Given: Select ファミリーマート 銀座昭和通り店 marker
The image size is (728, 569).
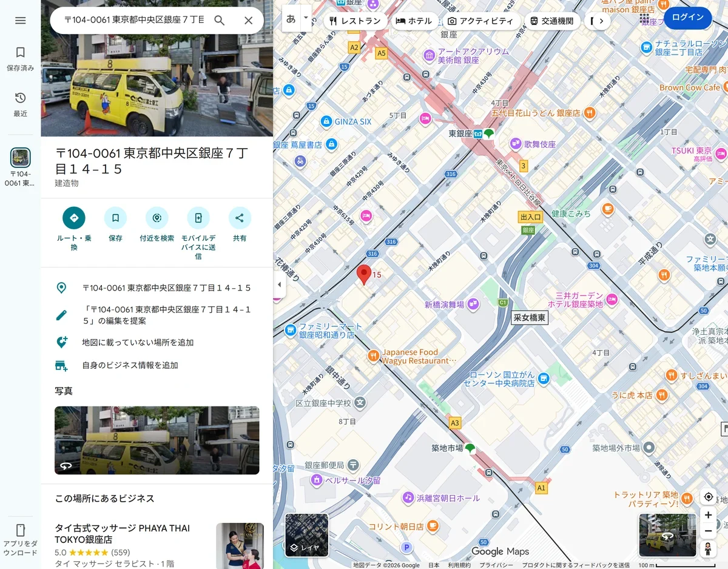Looking at the screenshot, I should click(x=291, y=330).
